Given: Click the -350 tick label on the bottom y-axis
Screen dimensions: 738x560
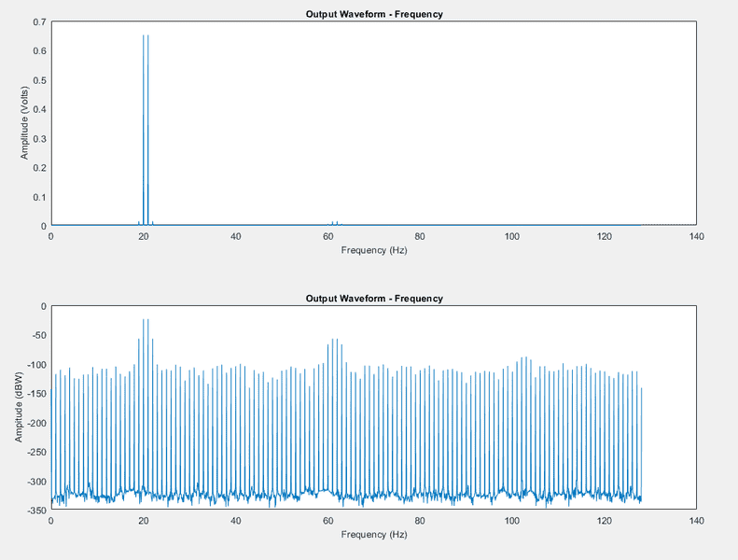Looking at the screenshot, I should pyautogui.click(x=36, y=511).
